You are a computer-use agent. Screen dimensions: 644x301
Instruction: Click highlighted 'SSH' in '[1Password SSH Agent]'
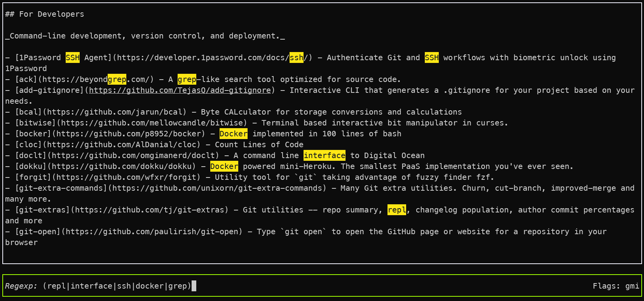(x=73, y=57)
